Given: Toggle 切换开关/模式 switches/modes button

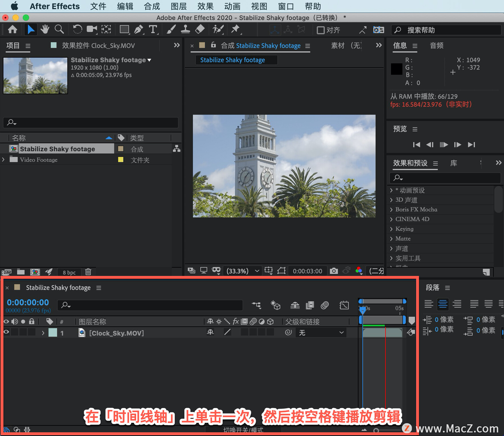Looking at the screenshot, I should (243, 430).
